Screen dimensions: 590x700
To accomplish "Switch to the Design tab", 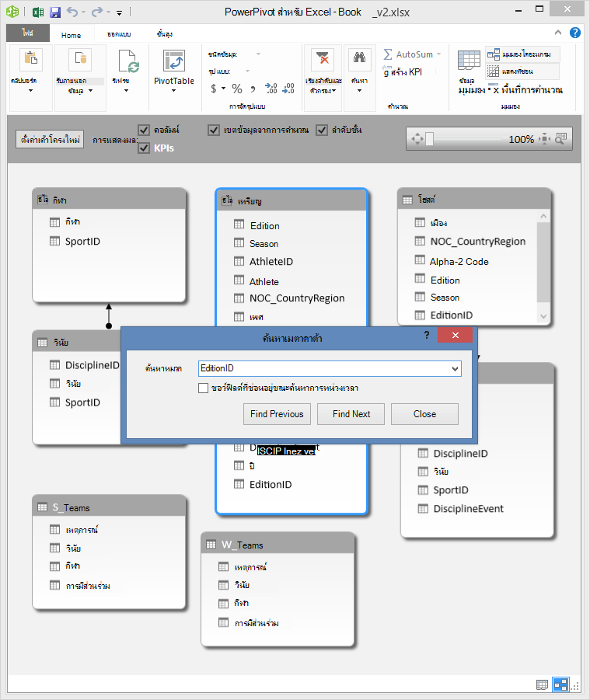I will (x=119, y=34).
